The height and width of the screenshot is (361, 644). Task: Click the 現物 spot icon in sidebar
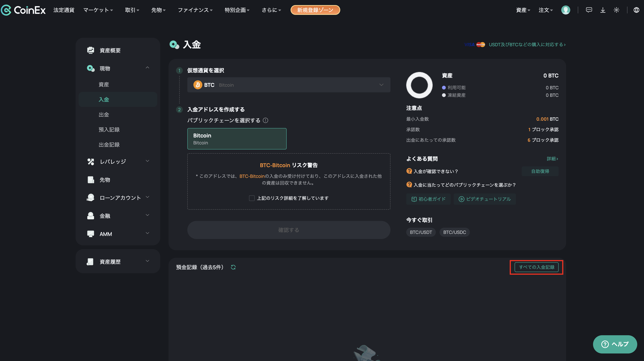(90, 68)
